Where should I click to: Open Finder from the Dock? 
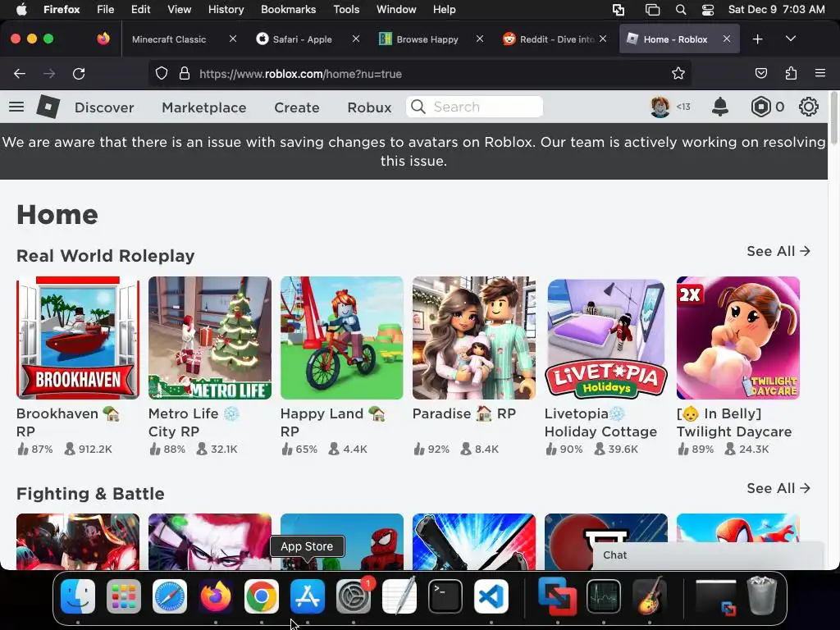(x=78, y=596)
